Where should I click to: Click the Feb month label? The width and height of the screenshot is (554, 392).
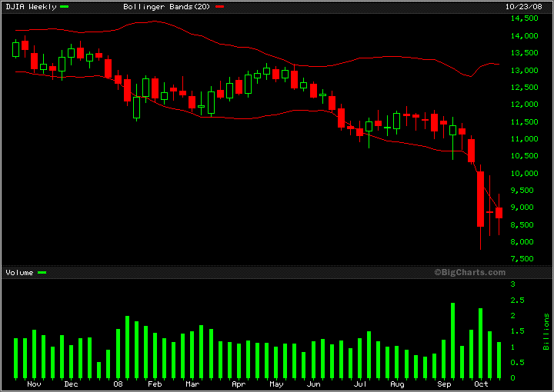[155, 384]
